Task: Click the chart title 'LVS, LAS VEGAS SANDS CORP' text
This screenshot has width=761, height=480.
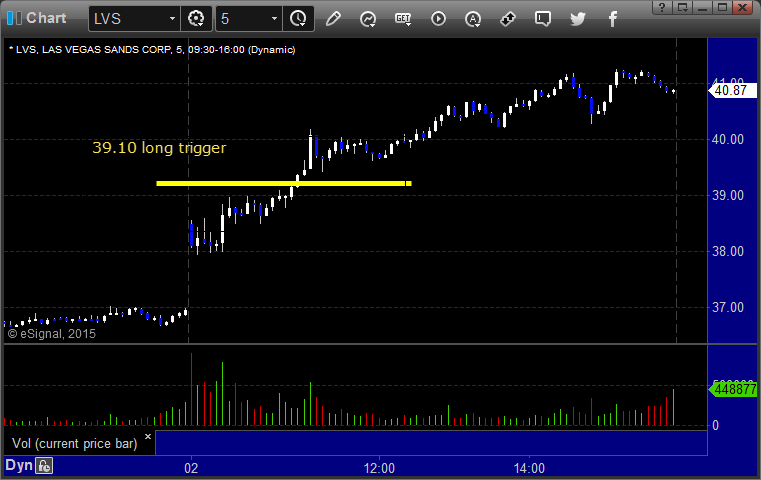Action: pos(94,50)
